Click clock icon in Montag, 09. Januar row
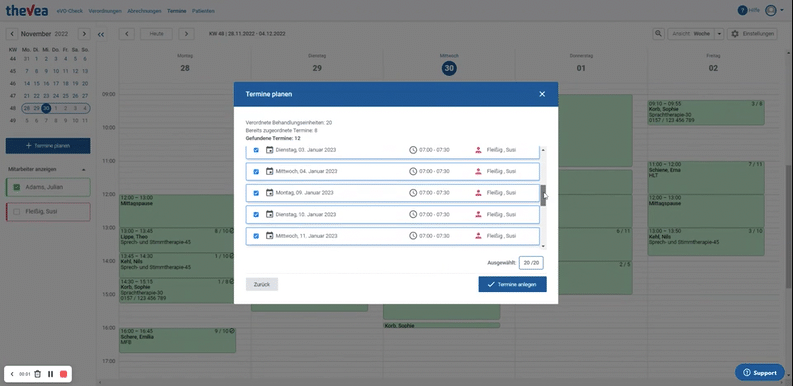This screenshot has width=793, height=386. click(x=413, y=193)
